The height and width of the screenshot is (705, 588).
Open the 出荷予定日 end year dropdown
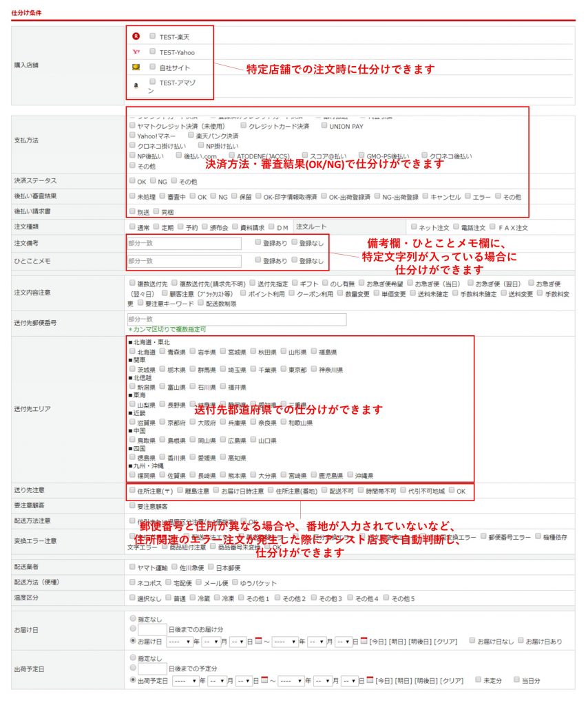pyautogui.click(x=291, y=681)
